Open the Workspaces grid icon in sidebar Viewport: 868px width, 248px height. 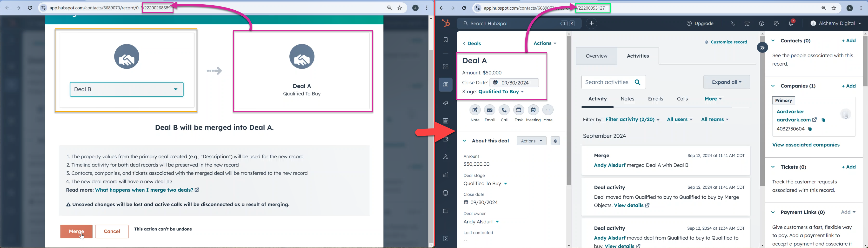pyautogui.click(x=446, y=67)
